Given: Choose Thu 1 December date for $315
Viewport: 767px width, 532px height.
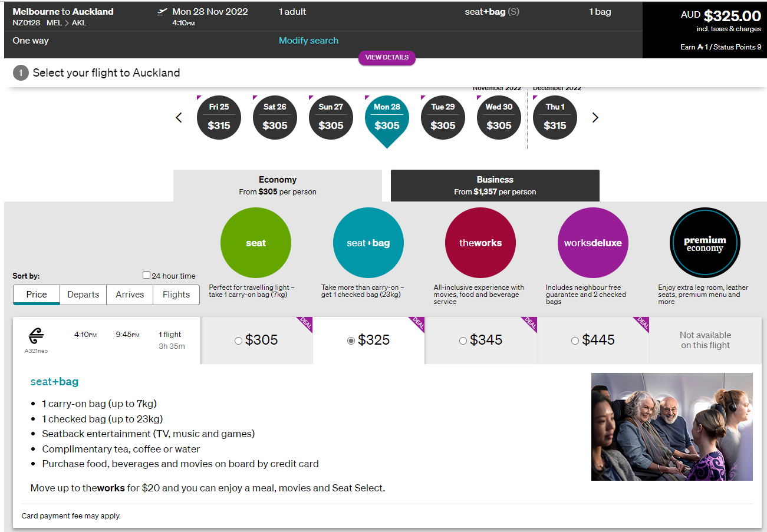Looking at the screenshot, I should 555,118.
